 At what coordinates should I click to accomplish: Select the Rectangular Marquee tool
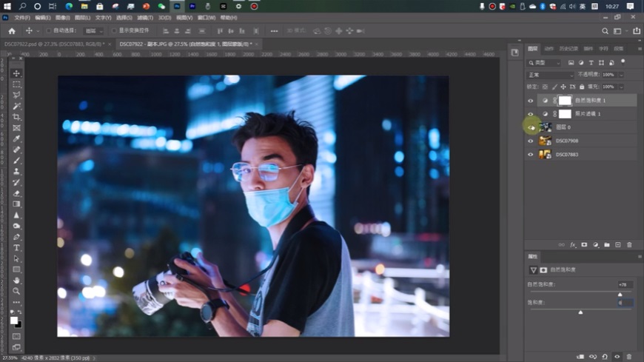pyautogui.click(x=16, y=84)
